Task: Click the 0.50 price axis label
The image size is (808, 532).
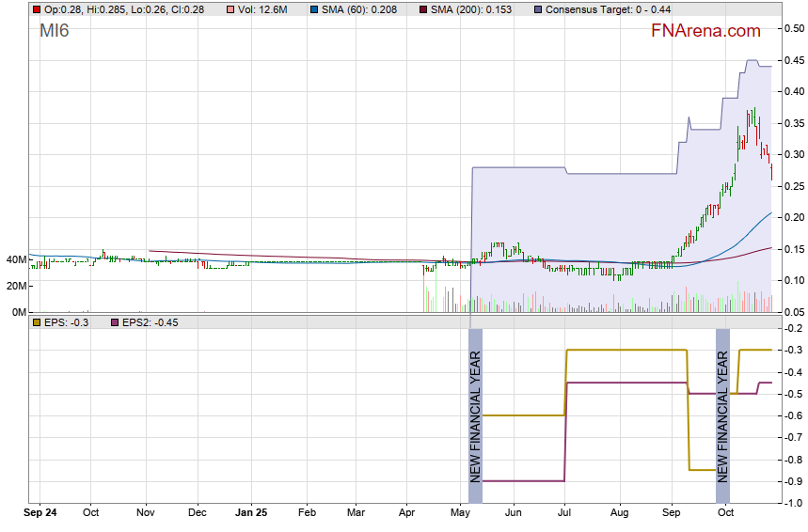Action: [794, 28]
